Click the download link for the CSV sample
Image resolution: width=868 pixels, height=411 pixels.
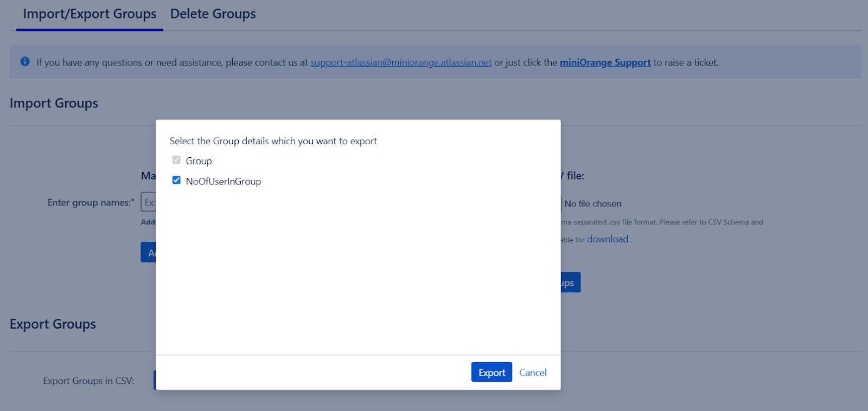tap(607, 239)
